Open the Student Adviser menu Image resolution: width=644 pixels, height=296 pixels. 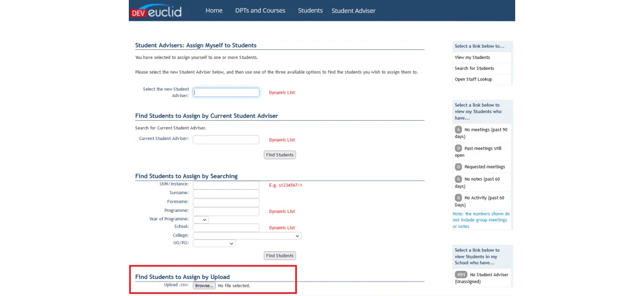354,11
